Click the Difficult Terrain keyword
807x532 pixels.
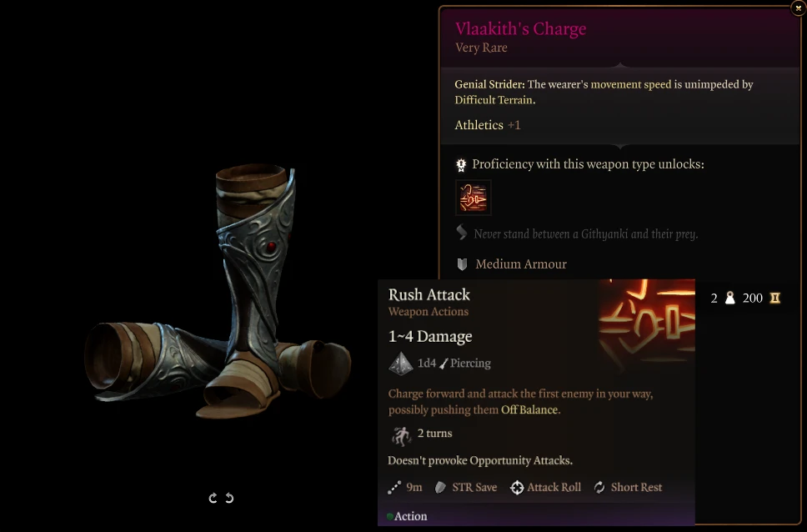tap(493, 100)
